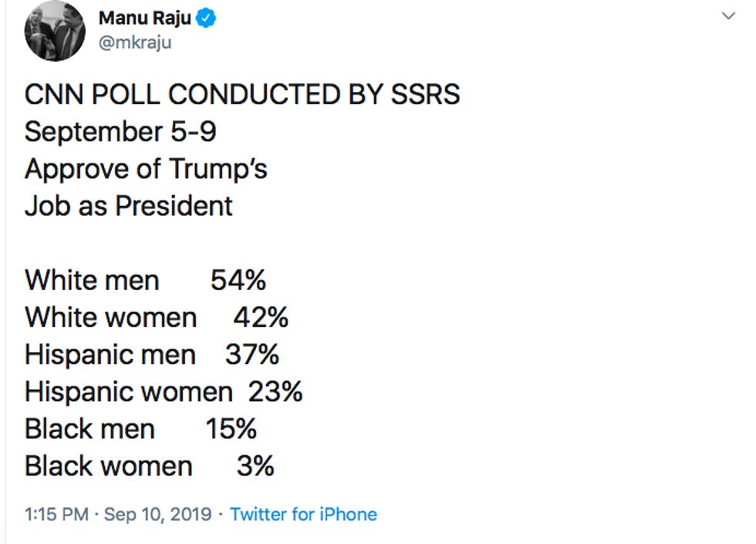
Task: Click the 1:15 PM timestamp
Action: tap(57, 514)
